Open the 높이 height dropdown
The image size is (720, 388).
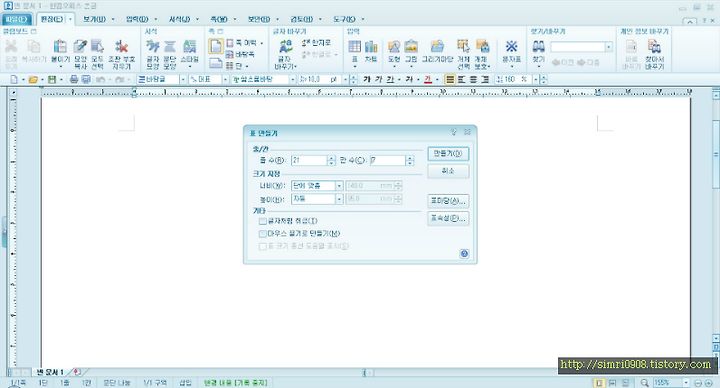click(339, 199)
